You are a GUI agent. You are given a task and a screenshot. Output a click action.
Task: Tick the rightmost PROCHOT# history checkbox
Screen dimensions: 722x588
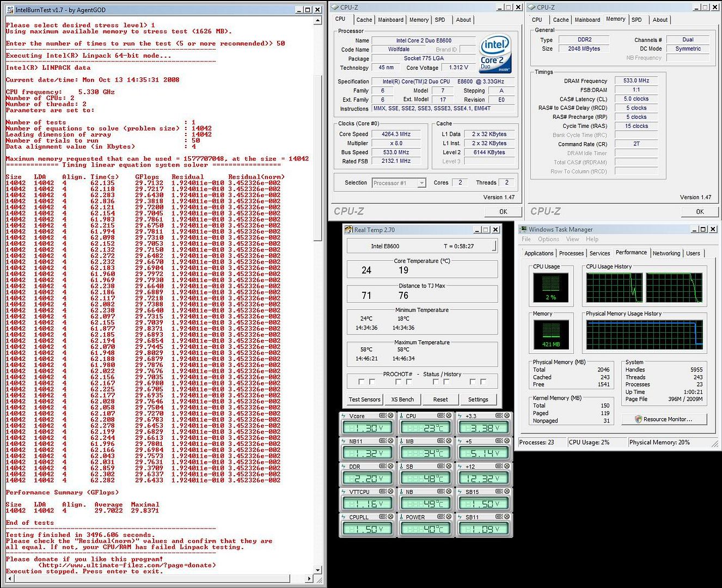tap(484, 382)
